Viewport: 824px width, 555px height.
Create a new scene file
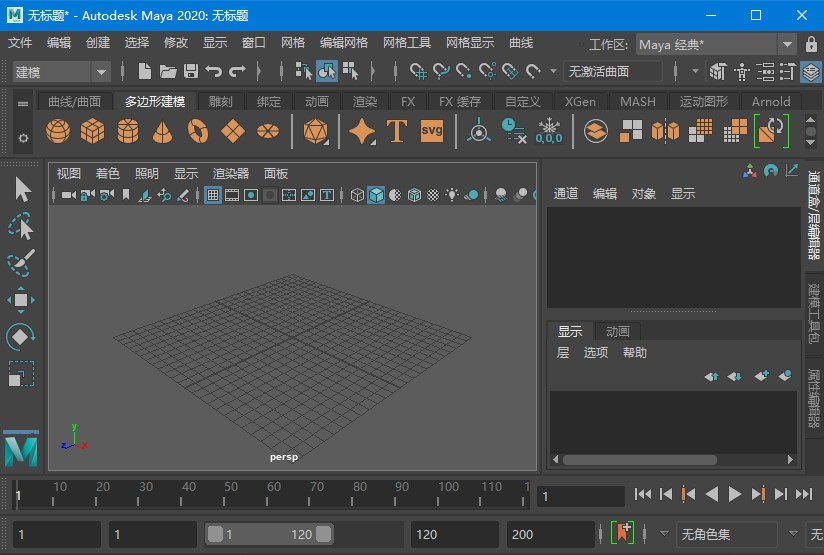[145, 71]
